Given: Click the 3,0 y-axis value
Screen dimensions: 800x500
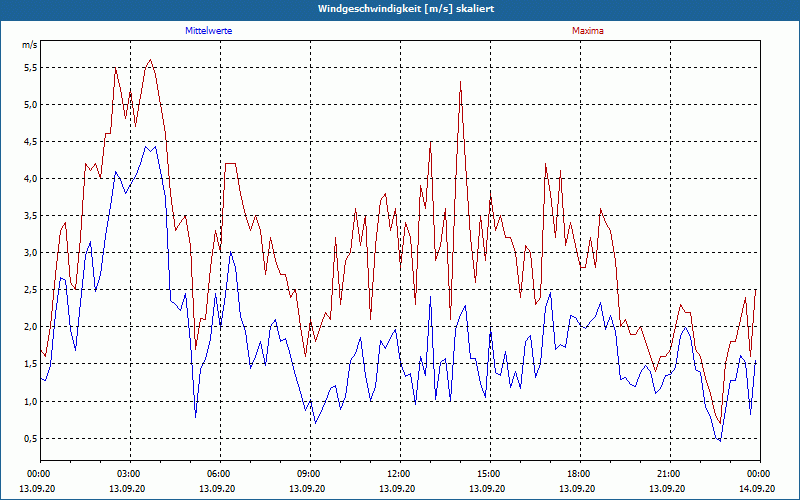Looking at the screenshot, I should tap(30, 253).
